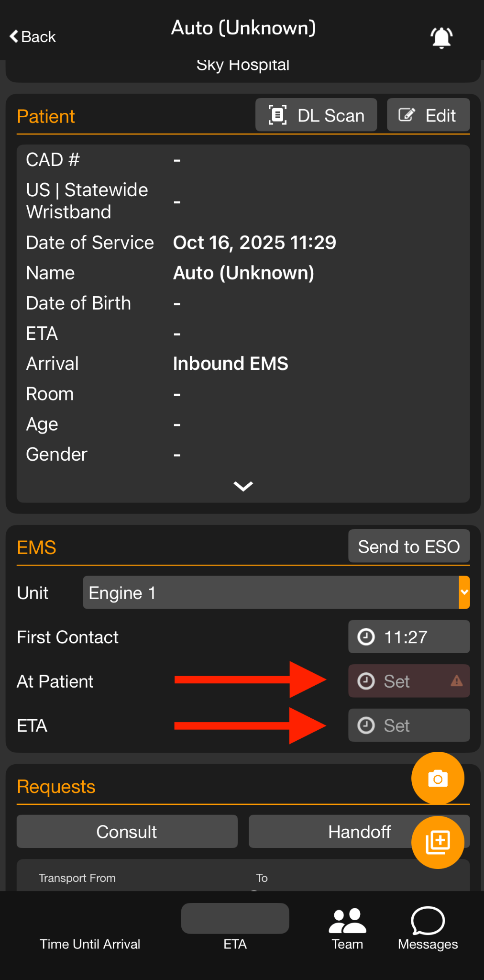Tap the At Patient warning triangle icon
The image size is (484, 980).
[457, 681]
